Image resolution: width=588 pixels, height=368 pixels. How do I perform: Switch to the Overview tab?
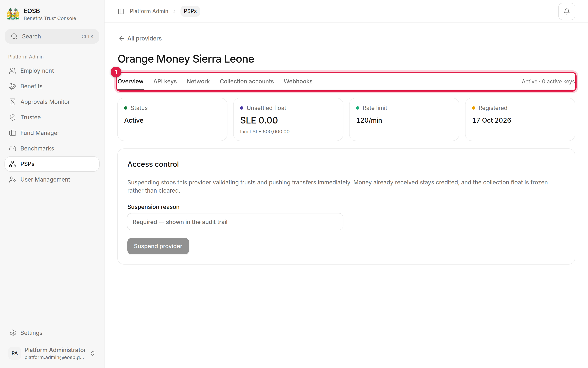click(130, 82)
